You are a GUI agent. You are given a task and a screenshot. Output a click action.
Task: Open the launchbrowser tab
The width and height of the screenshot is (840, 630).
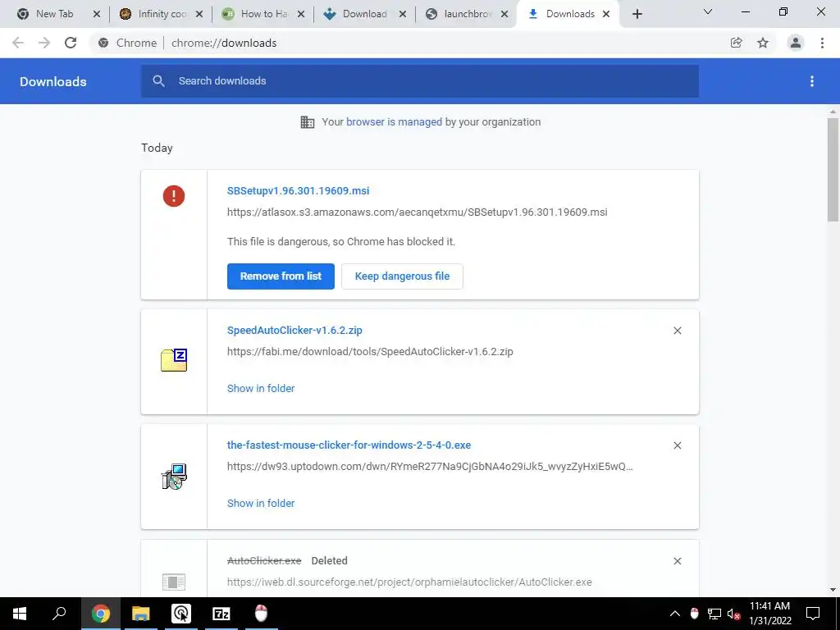(466, 14)
